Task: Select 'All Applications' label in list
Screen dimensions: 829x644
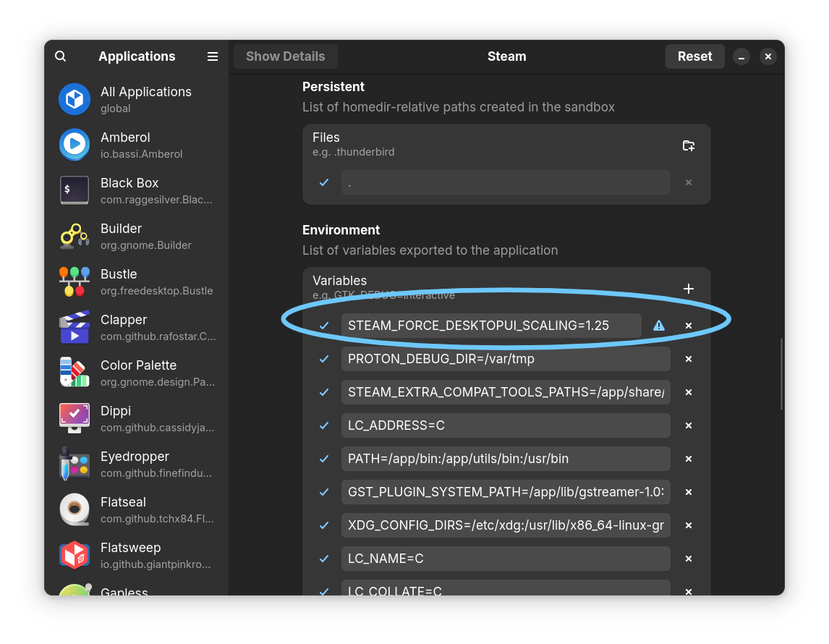Action: (146, 92)
